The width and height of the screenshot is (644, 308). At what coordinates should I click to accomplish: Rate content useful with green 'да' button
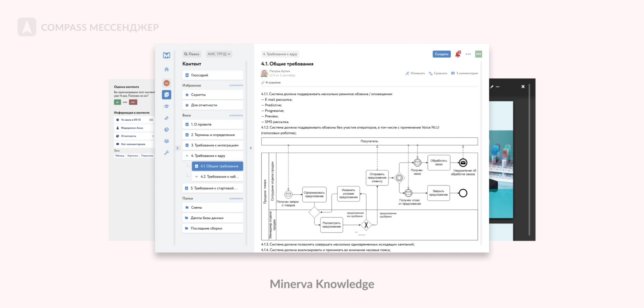118,102
